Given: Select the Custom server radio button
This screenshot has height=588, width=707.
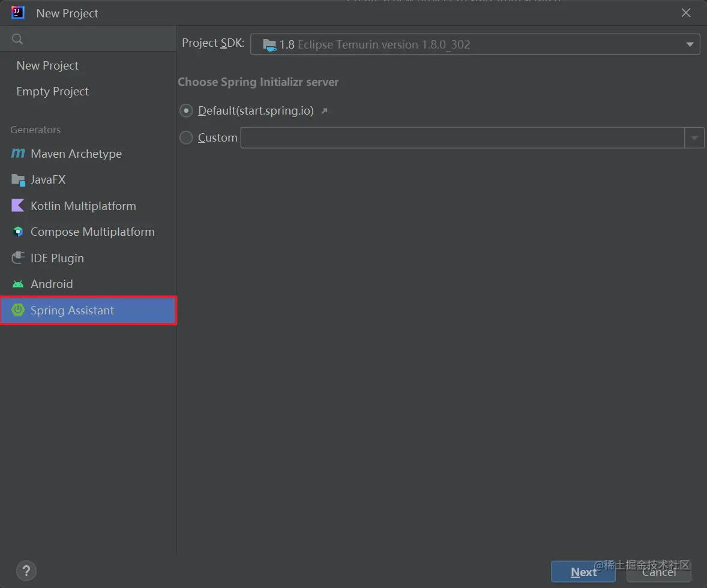Looking at the screenshot, I should click(x=186, y=137).
